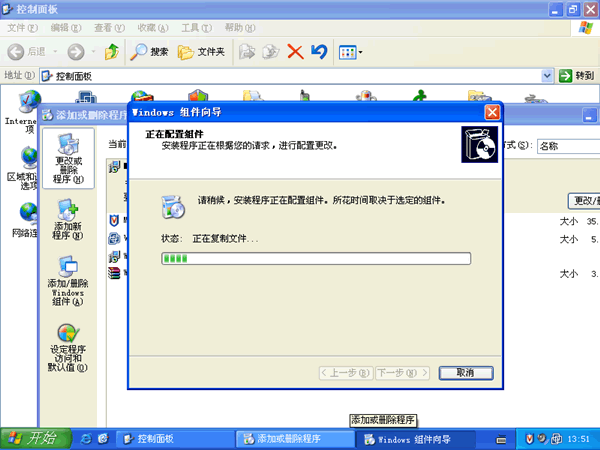Click the keyboard language bar icon

501,439
